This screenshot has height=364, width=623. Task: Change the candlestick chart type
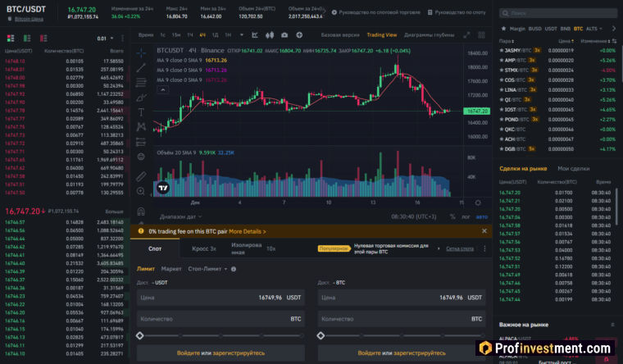[270, 35]
